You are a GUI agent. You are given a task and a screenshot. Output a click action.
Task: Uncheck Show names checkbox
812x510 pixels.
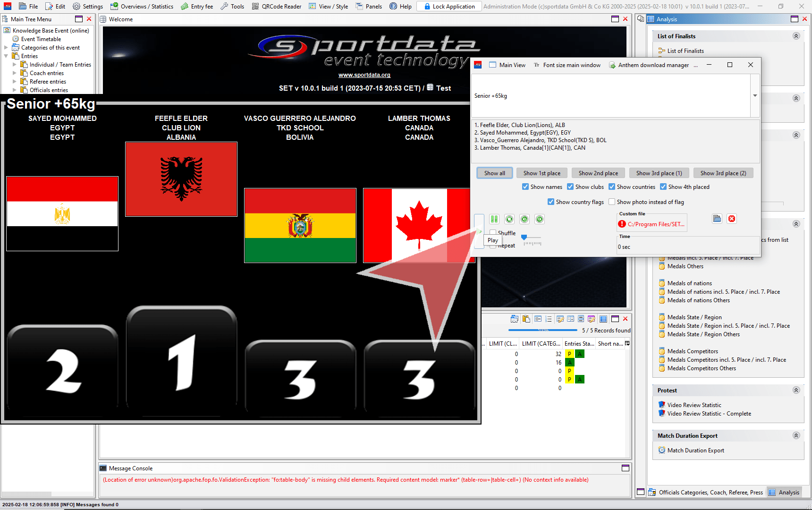pos(525,187)
